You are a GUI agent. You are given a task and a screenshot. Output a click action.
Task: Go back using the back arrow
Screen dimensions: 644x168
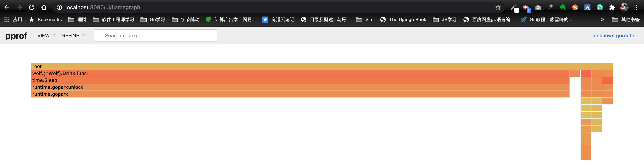click(7, 7)
